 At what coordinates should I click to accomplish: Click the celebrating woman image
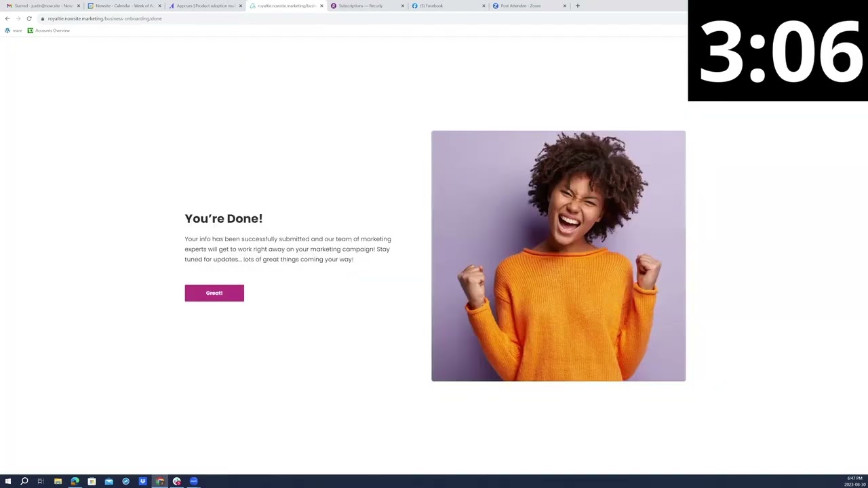(558, 256)
